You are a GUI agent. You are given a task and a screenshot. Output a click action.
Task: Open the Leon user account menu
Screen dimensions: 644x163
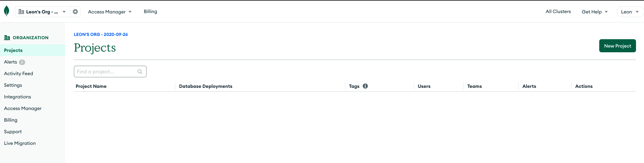tap(630, 12)
